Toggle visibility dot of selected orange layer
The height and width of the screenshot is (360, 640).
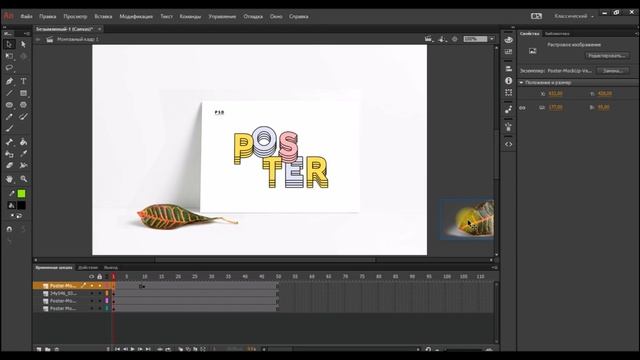pyautogui.click(x=92, y=286)
